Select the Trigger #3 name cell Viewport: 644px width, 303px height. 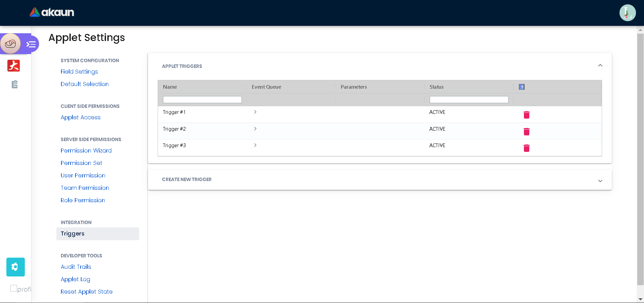coord(174,145)
